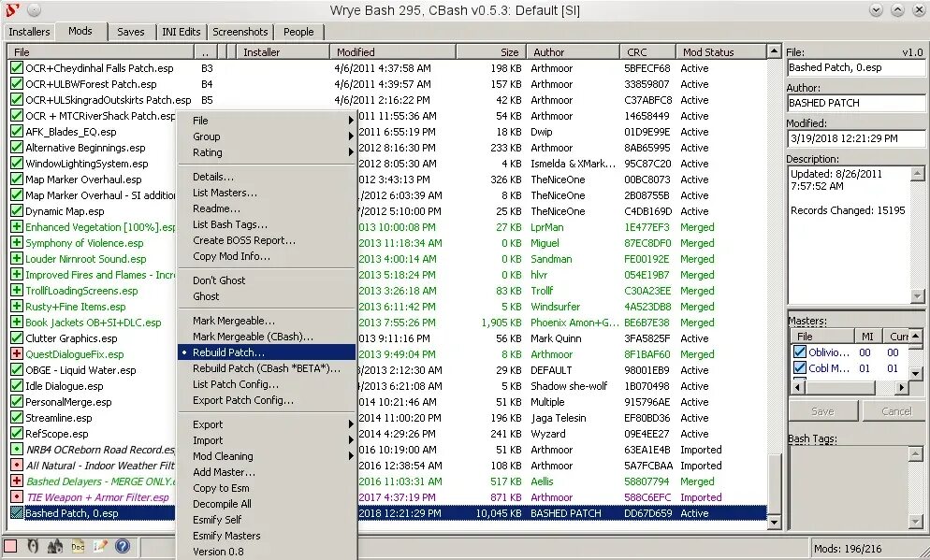Image resolution: width=930 pixels, height=560 pixels.
Task: Switch to the Saves tab
Action: [130, 32]
